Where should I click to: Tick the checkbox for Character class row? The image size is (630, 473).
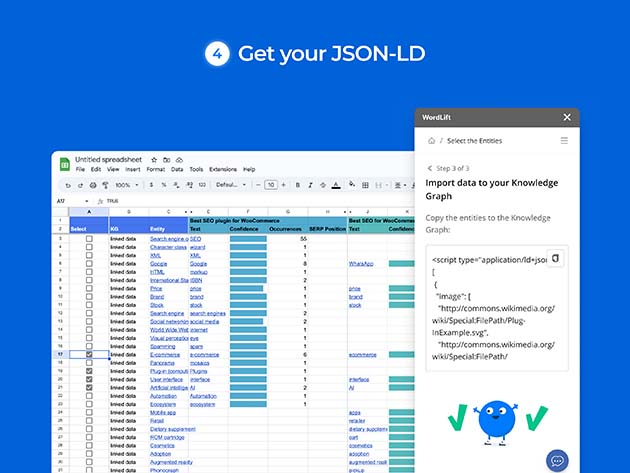[89, 247]
